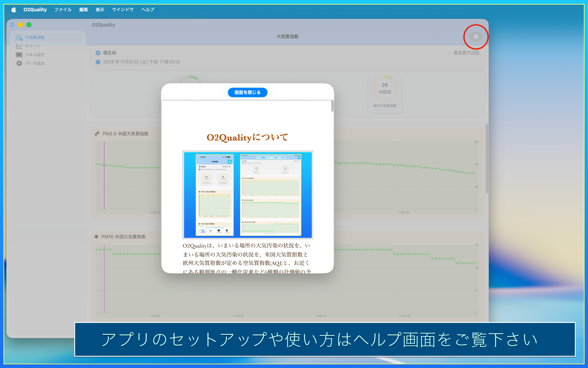588x368 pixels.
Task: Click the 東京都大田区 location text
Action: point(466,53)
